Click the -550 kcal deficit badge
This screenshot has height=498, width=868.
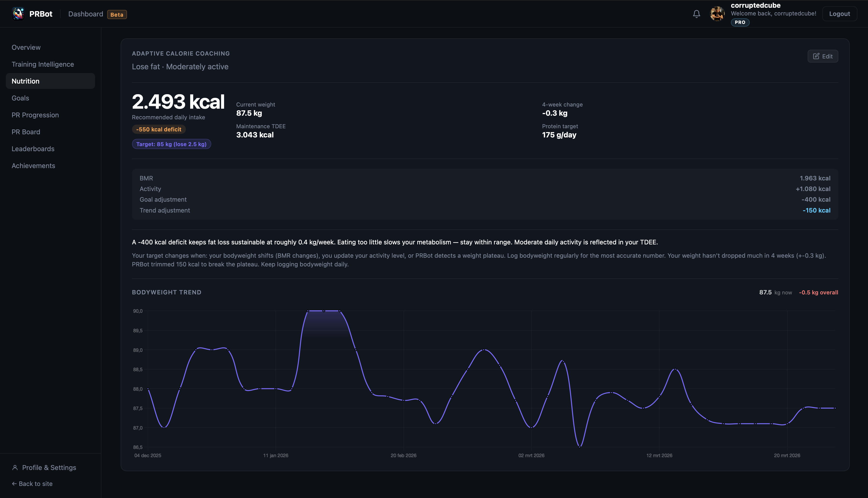159,129
